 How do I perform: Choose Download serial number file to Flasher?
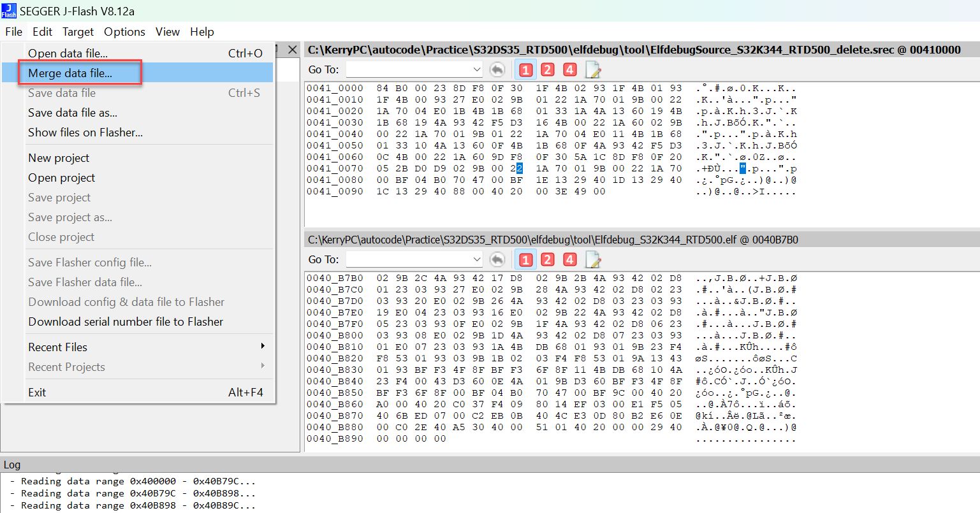pos(138,322)
